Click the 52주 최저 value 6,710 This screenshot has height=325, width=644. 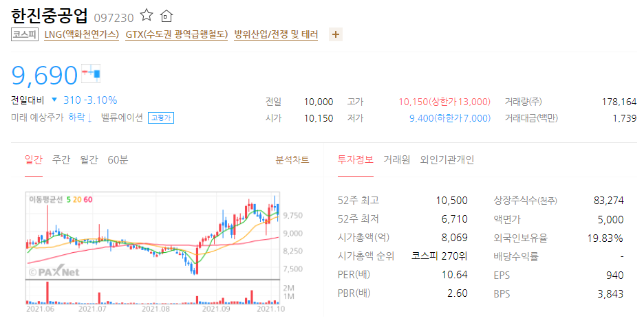[x=454, y=219]
